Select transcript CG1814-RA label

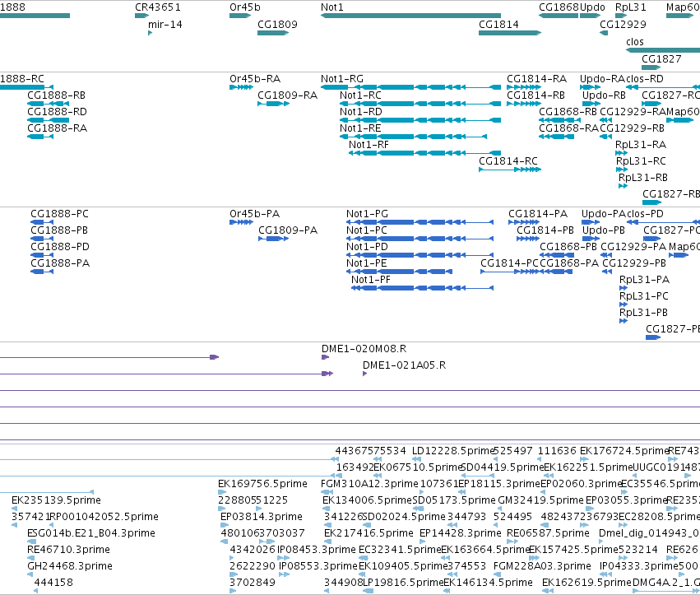(x=536, y=79)
